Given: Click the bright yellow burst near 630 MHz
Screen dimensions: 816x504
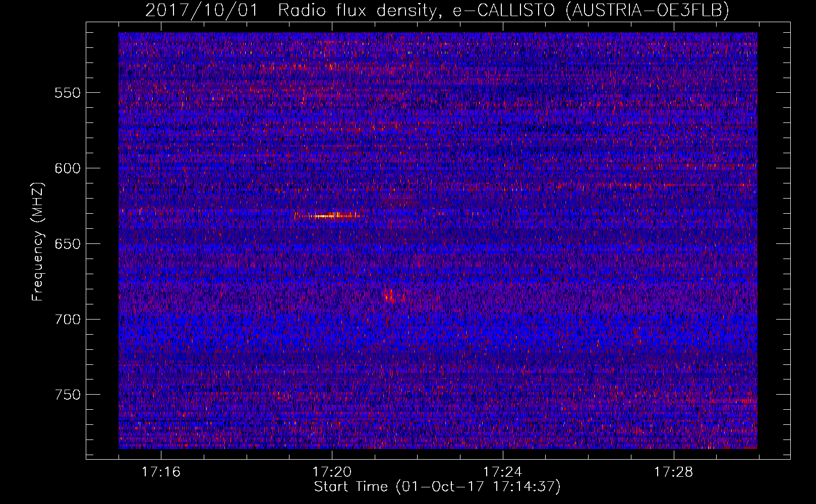Looking at the screenshot, I should (328, 216).
